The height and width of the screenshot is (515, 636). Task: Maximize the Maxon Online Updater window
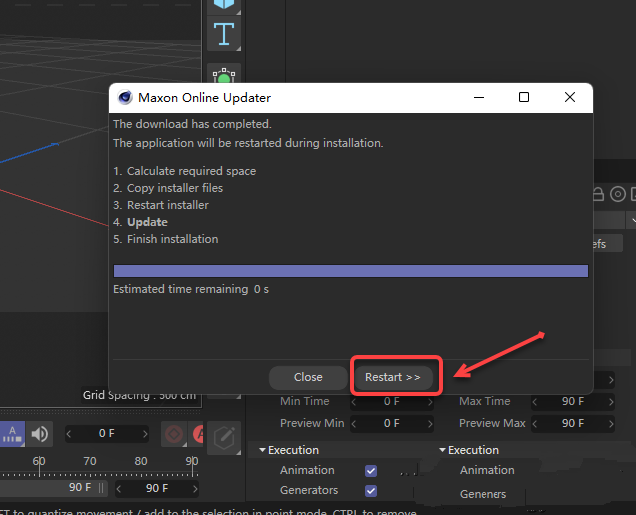(524, 97)
